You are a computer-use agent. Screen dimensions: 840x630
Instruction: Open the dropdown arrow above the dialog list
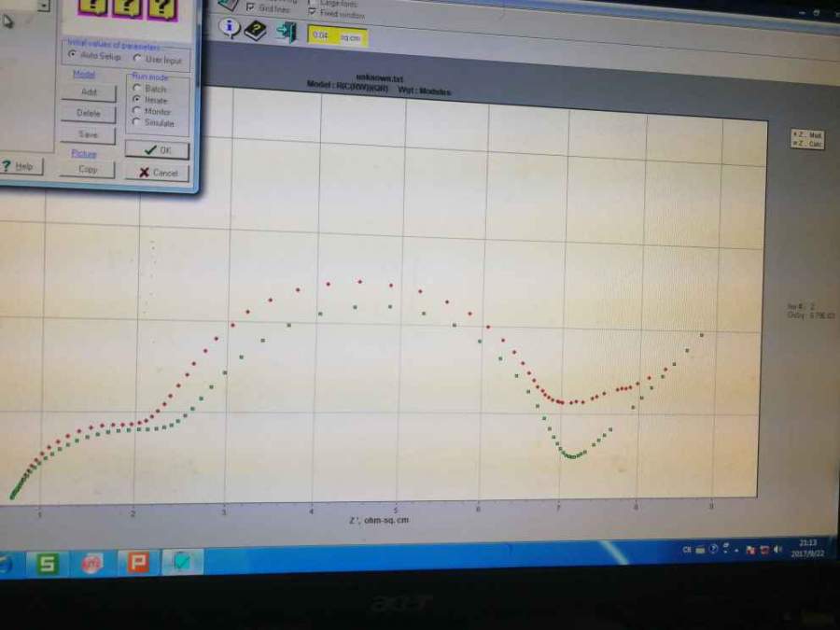click(x=44, y=6)
